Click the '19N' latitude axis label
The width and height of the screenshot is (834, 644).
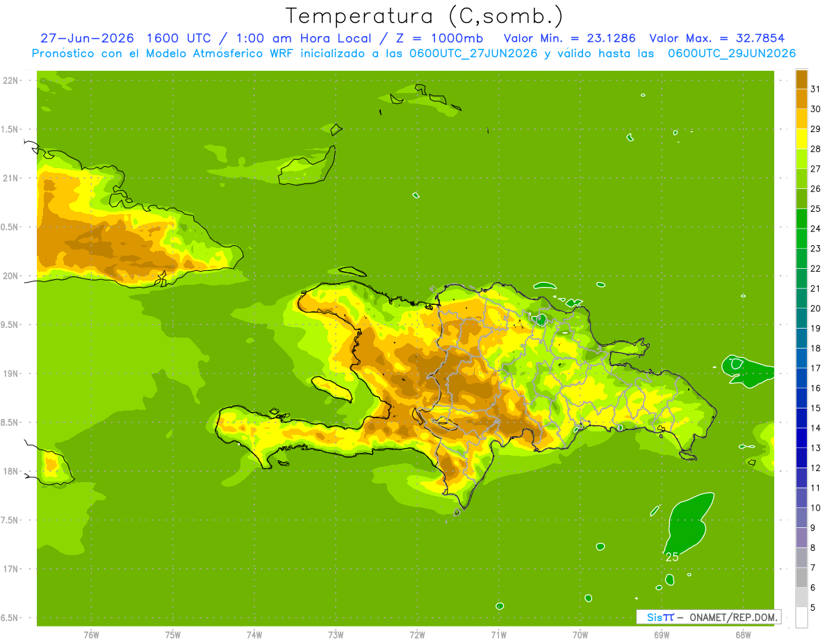(12, 373)
